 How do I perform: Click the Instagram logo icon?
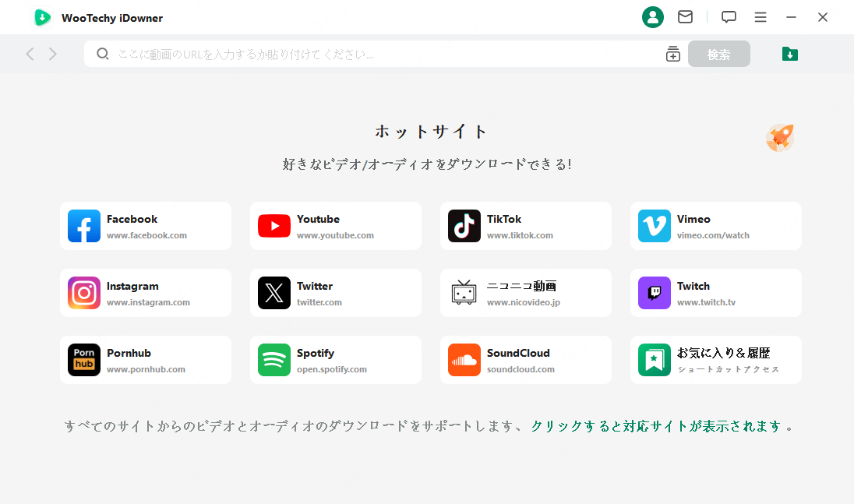click(84, 293)
